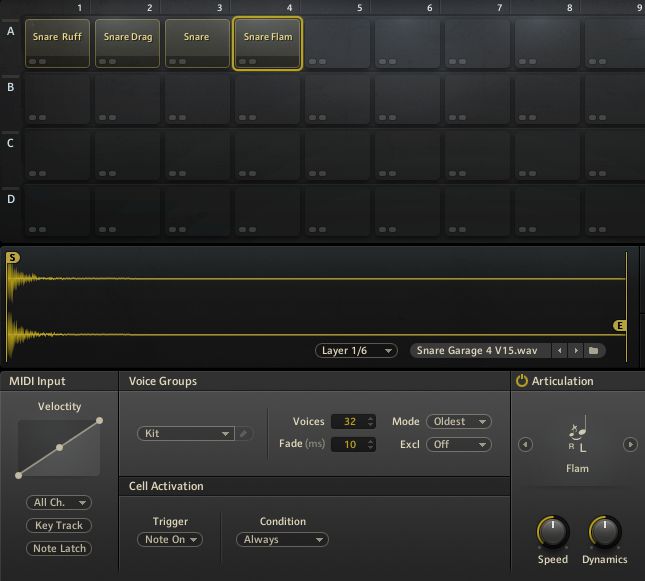Screen dimensions: 645x581
Task: Click the sample start S marker
Action: 12,258
